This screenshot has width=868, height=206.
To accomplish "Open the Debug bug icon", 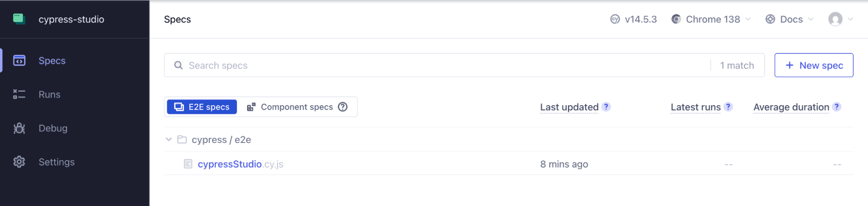I will pyautogui.click(x=19, y=128).
